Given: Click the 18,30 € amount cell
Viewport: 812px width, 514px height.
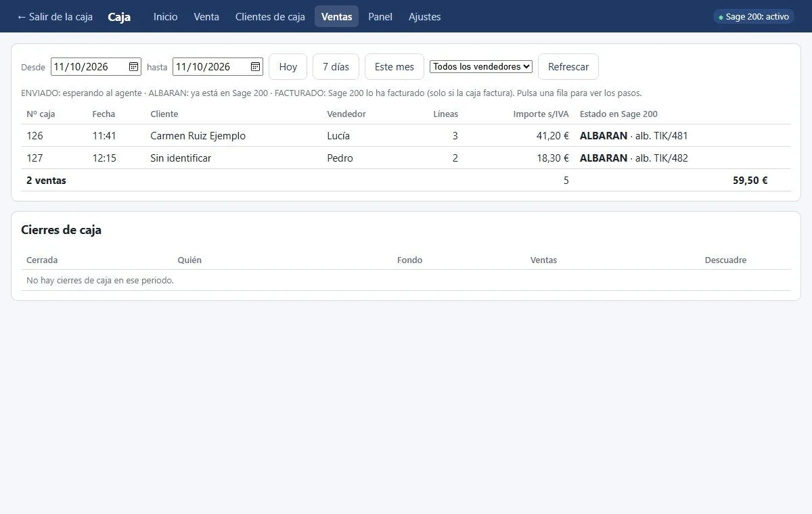Looking at the screenshot, I should (553, 158).
